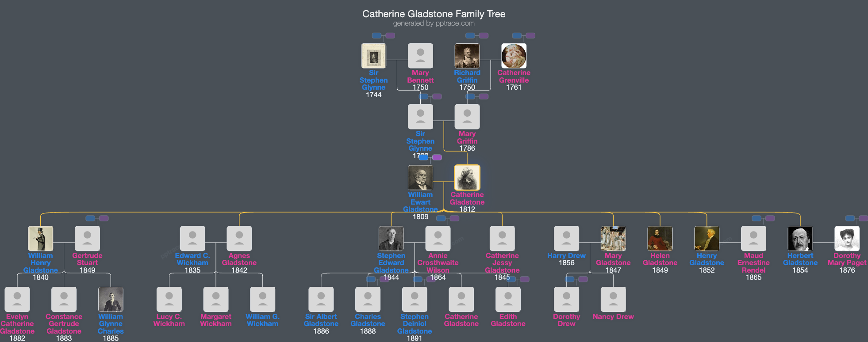Click Nancy Drew's avatar icon
This screenshot has width=868, height=342.
(613, 300)
